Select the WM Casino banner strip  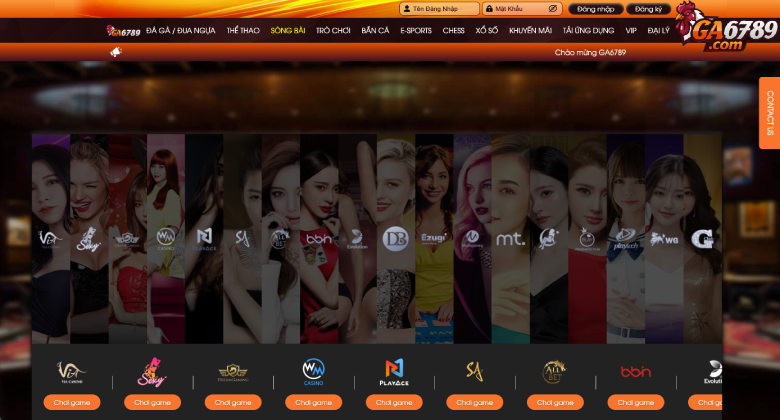point(166,239)
